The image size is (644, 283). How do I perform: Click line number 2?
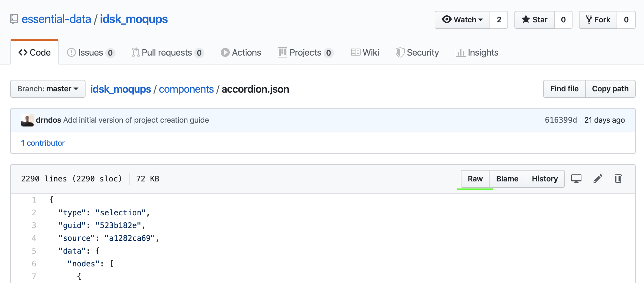(x=34, y=213)
